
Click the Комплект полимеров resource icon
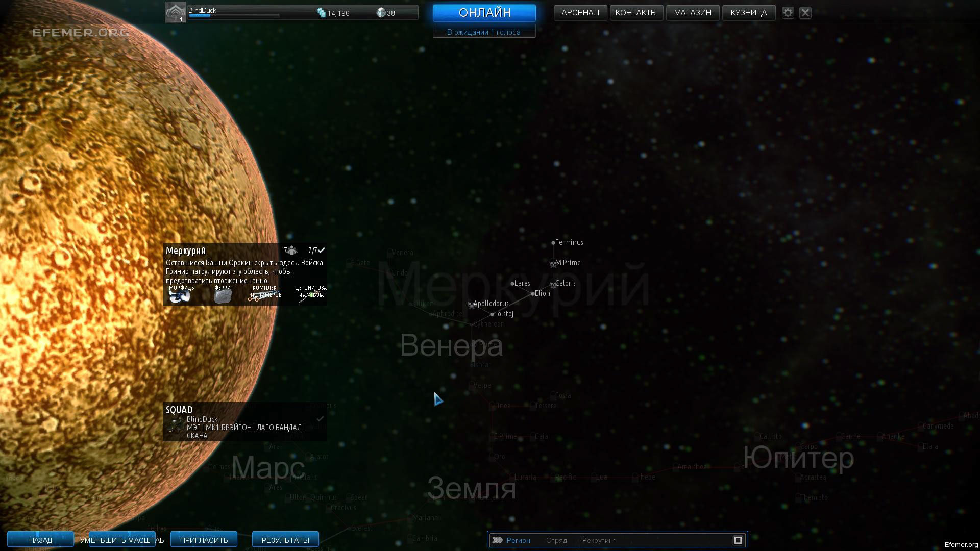(265, 296)
